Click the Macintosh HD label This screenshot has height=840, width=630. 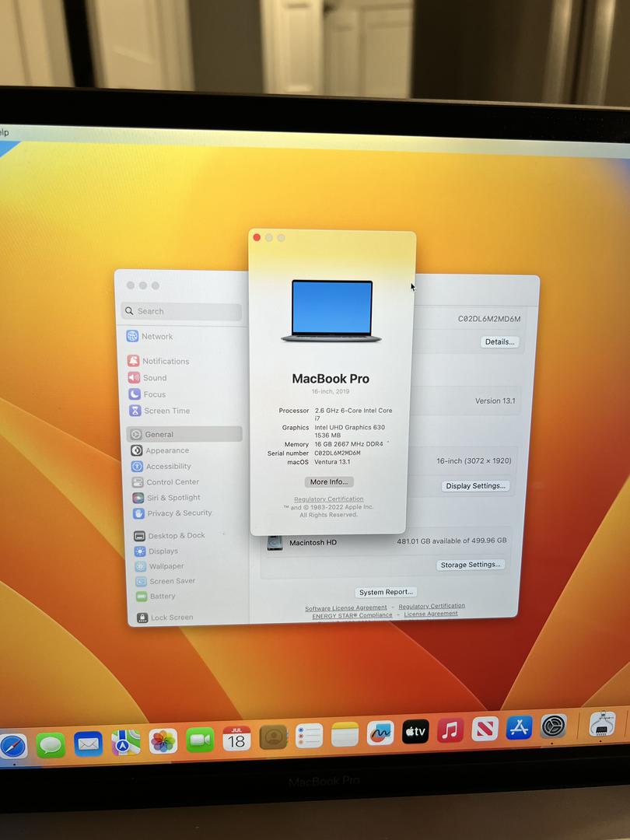click(313, 543)
